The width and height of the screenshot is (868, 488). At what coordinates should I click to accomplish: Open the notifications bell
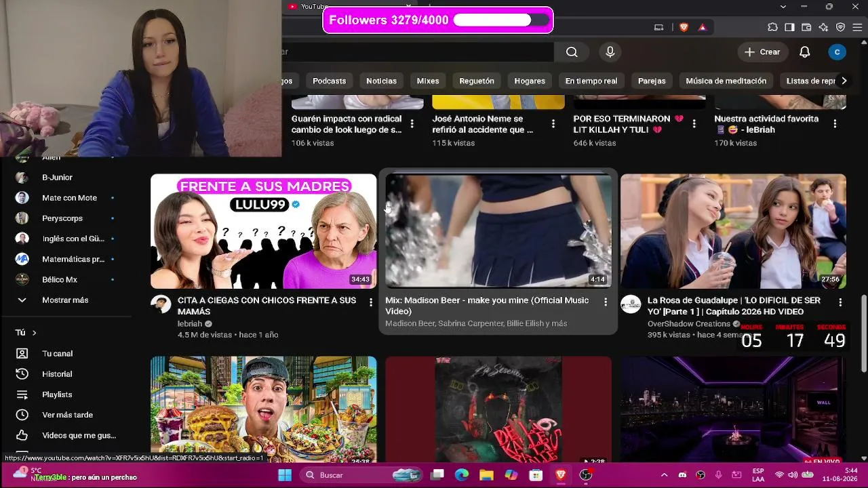[805, 52]
